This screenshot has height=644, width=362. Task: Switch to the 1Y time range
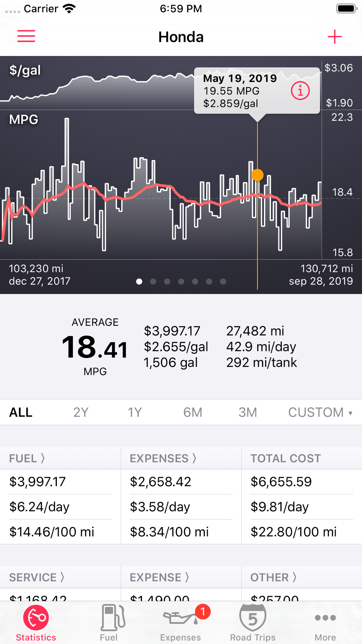(135, 412)
